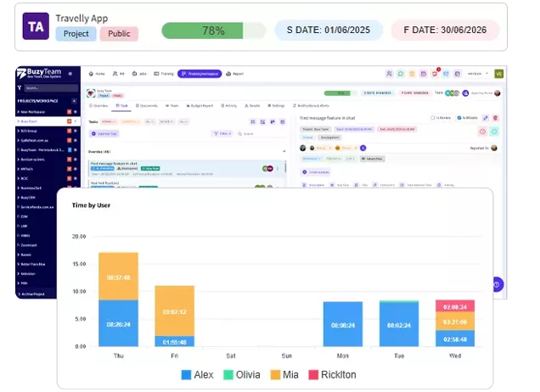Click the teal clock timer icon
The width and height of the screenshot is (540, 392).
[494, 132]
